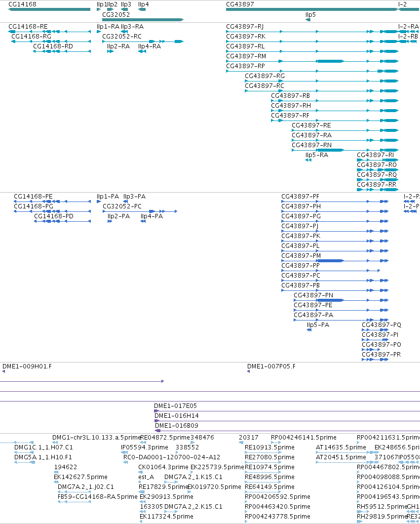Select the CG14168 gene label
The height and width of the screenshot is (524, 420).
click(22, 4)
